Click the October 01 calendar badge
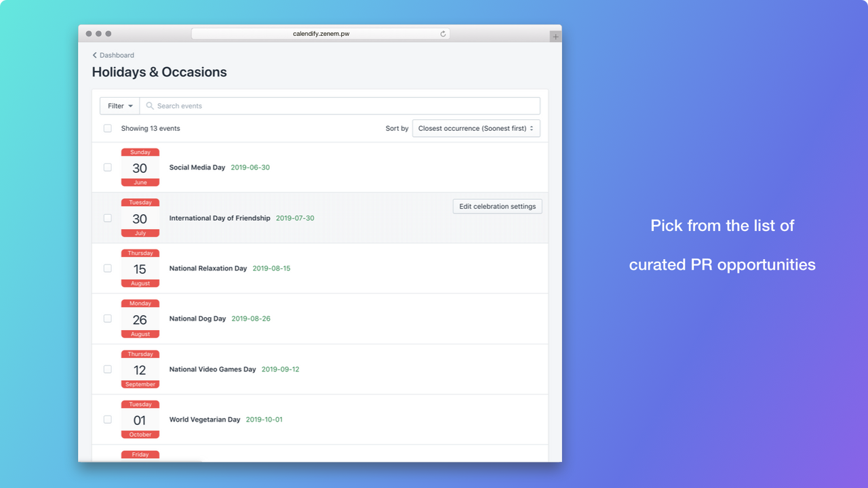 coord(140,419)
